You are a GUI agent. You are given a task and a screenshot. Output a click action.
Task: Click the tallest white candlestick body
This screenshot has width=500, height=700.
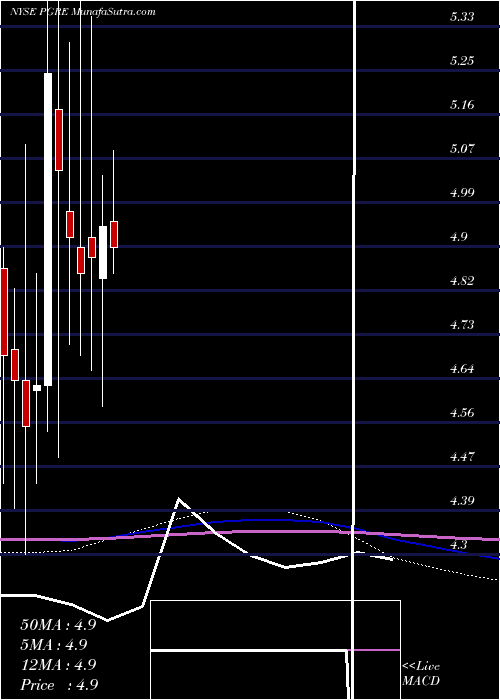48,229
